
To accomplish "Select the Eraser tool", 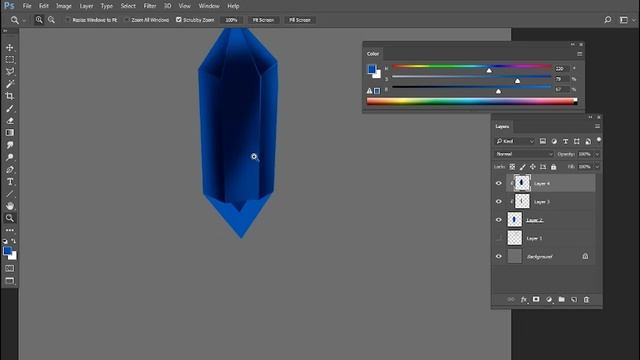I will (x=10, y=121).
